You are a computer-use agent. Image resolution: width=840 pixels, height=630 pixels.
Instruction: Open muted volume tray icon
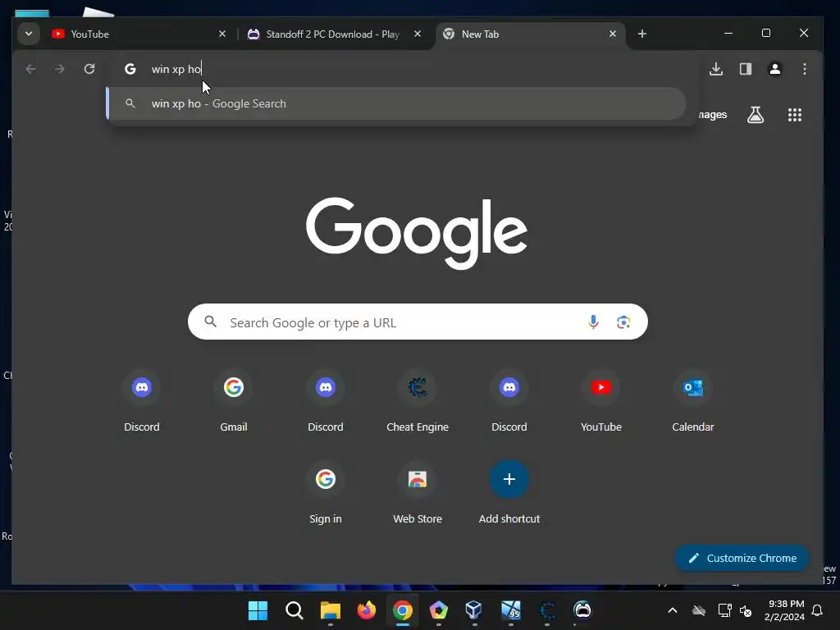[745, 610]
